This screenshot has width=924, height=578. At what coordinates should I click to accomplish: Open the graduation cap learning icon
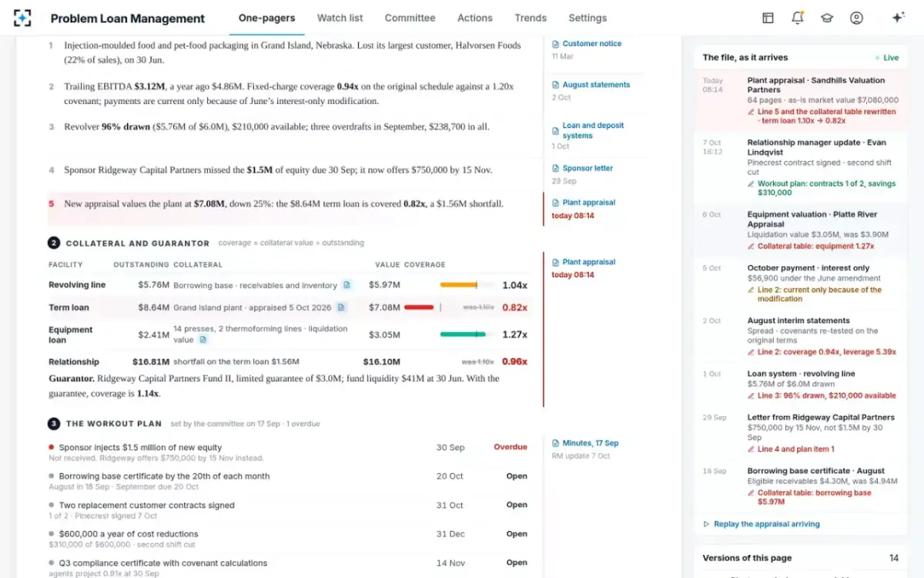[827, 18]
